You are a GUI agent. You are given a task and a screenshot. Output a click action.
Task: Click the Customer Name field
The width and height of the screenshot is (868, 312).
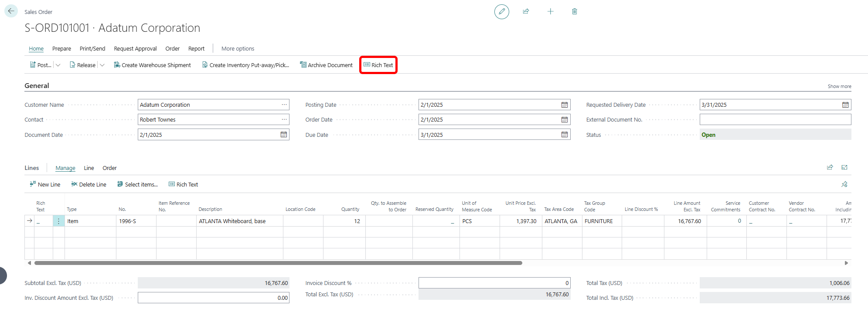[x=214, y=105]
